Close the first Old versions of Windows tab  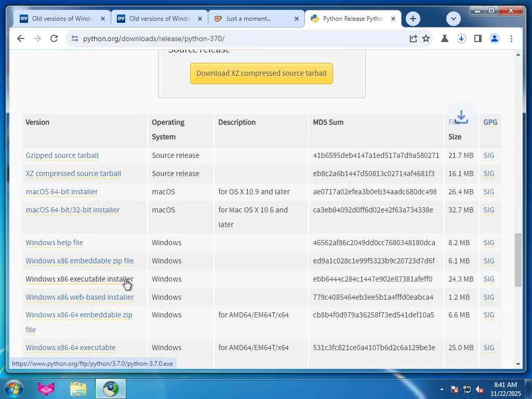(103, 19)
